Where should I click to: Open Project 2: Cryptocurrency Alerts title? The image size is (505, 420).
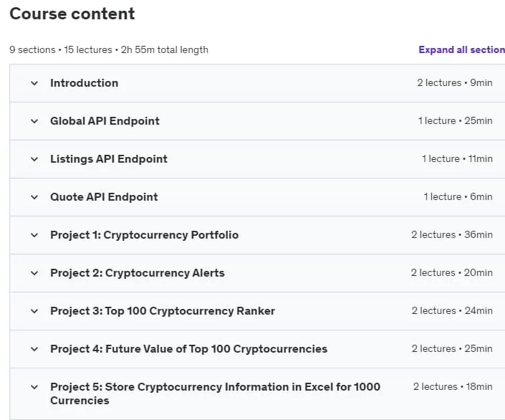[x=138, y=273]
